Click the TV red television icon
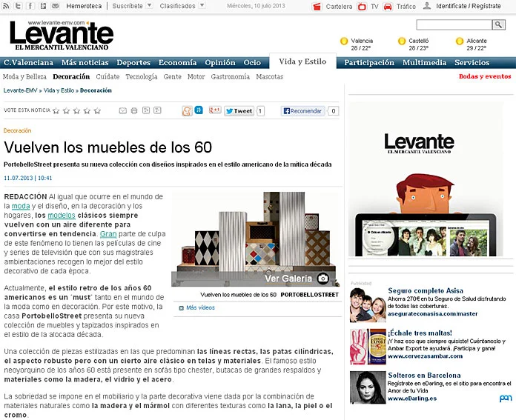Viewport: 516px width, 420px height. click(x=362, y=6)
